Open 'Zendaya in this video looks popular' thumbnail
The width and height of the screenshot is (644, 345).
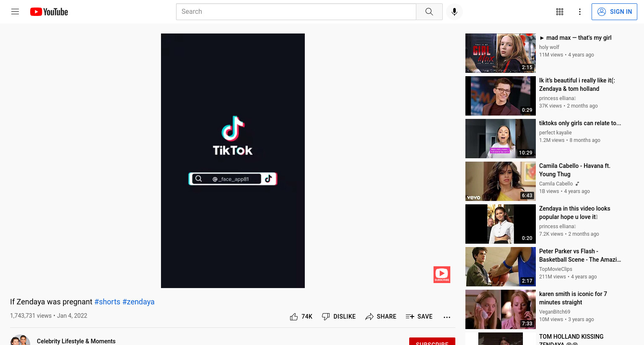tap(501, 224)
